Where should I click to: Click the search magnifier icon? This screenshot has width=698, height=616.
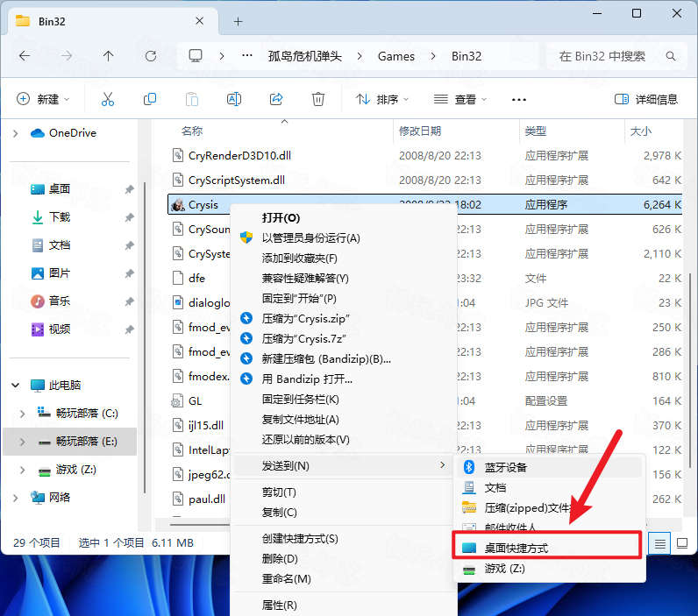[x=671, y=56]
